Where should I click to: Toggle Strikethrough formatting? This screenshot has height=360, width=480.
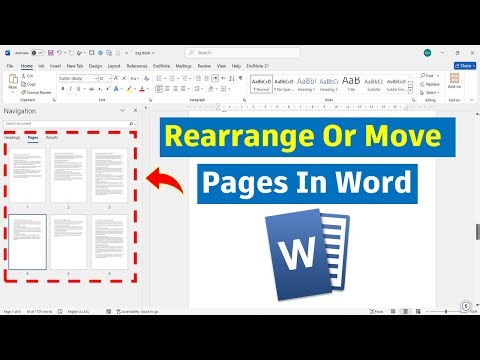click(x=91, y=89)
